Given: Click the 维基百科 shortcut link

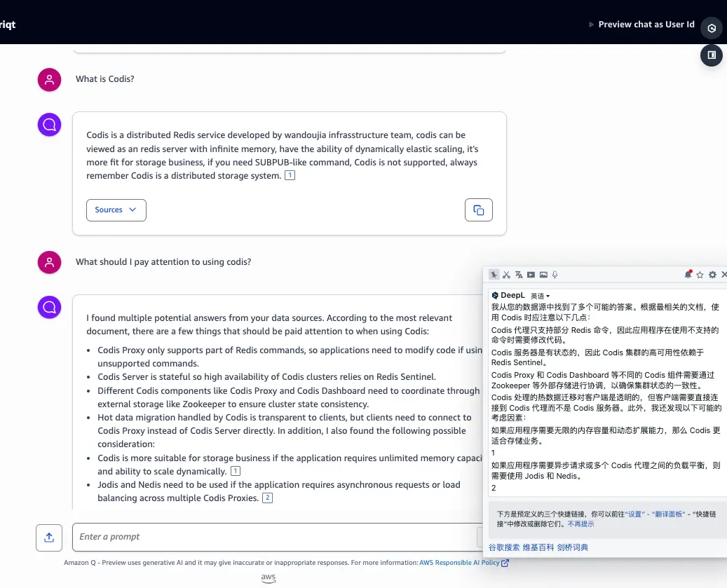Looking at the screenshot, I should pyautogui.click(x=538, y=547).
